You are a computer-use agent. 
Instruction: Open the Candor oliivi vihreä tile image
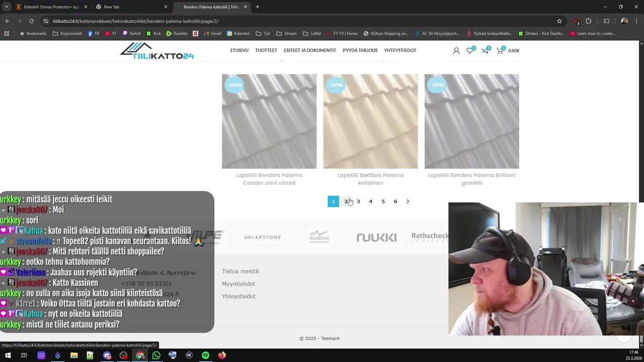pos(269,122)
